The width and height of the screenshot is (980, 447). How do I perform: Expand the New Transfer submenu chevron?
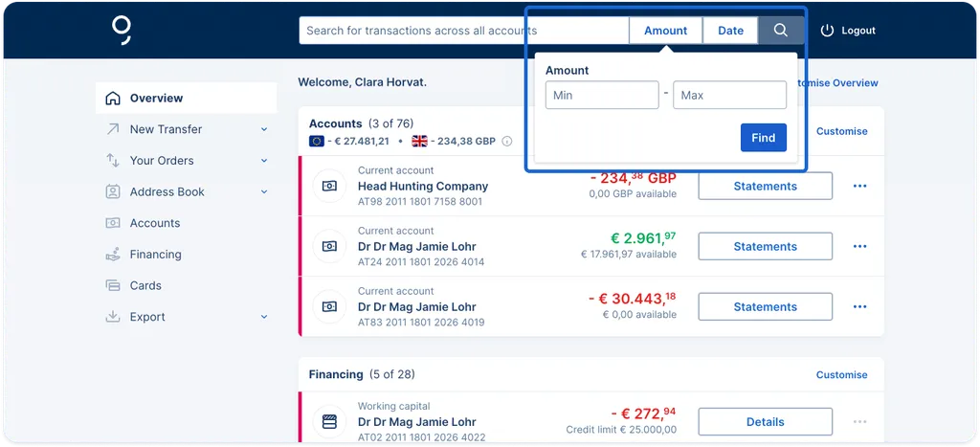tap(264, 129)
